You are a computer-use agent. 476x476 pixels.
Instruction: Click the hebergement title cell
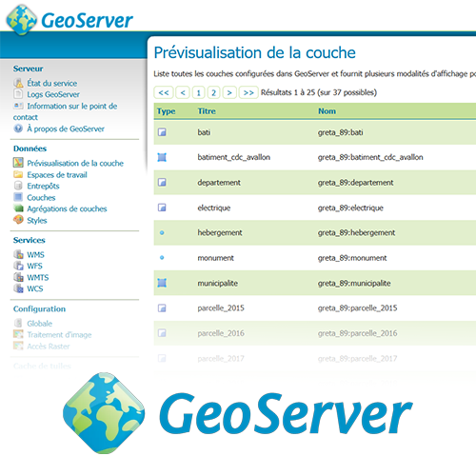pos(220,232)
